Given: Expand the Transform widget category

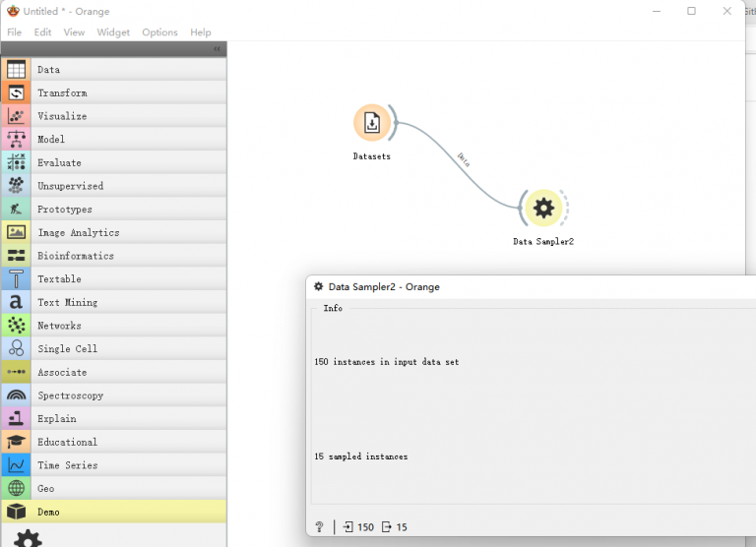Looking at the screenshot, I should [x=62, y=93].
